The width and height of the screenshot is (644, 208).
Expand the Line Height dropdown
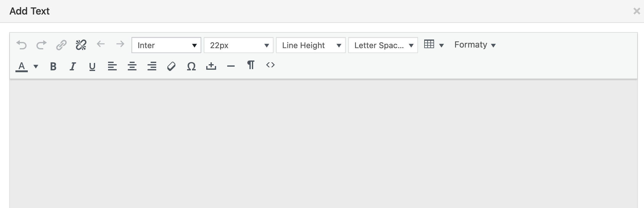(311, 45)
